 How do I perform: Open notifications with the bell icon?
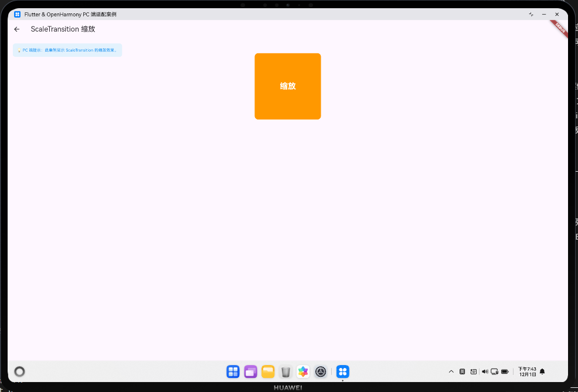pyautogui.click(x=542, y=371)
